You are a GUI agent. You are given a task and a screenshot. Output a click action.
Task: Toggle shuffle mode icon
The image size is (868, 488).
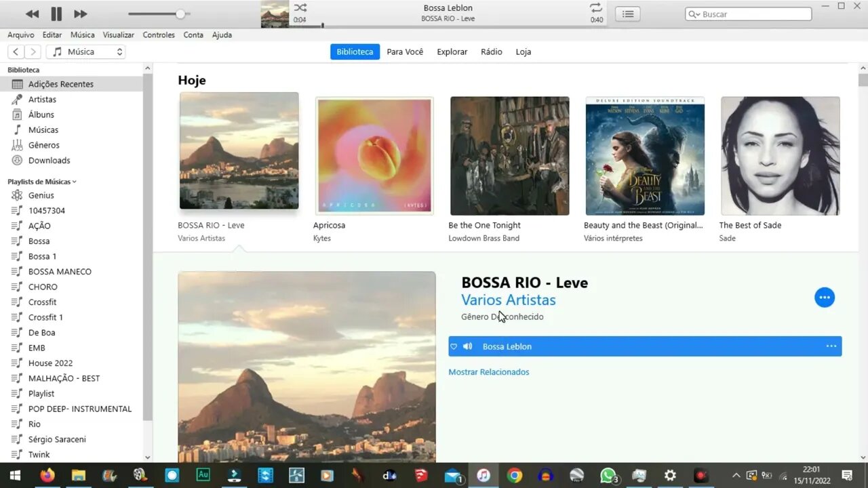(x=300, y=7)
